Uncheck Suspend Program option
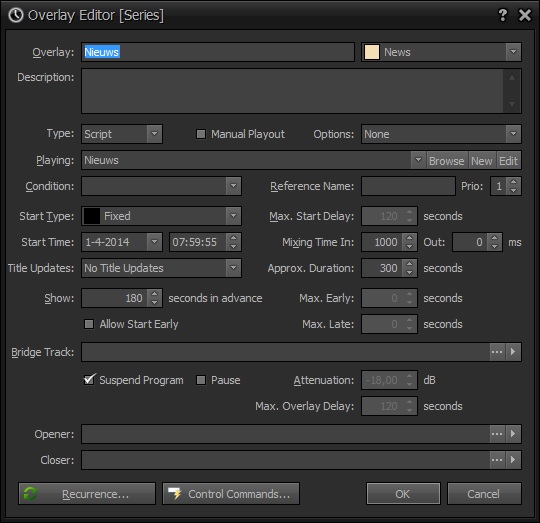This screenshot has width=540, height=523. 89,380
